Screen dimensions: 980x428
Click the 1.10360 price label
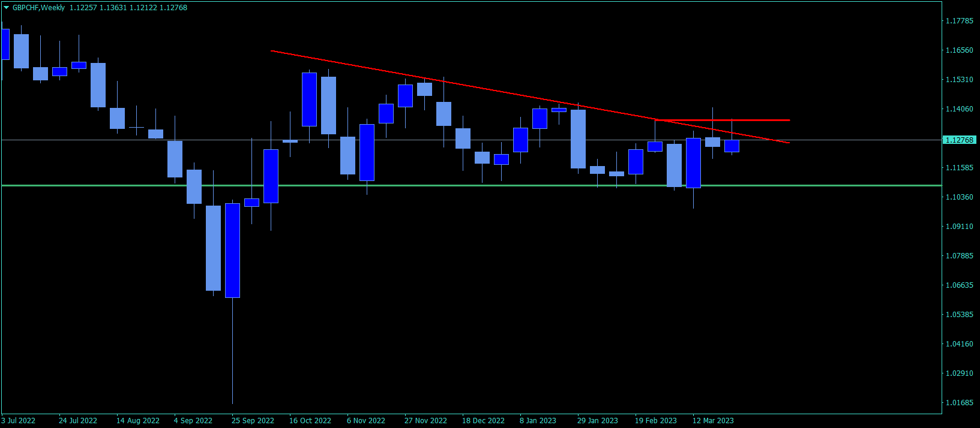tap(960, 197)
